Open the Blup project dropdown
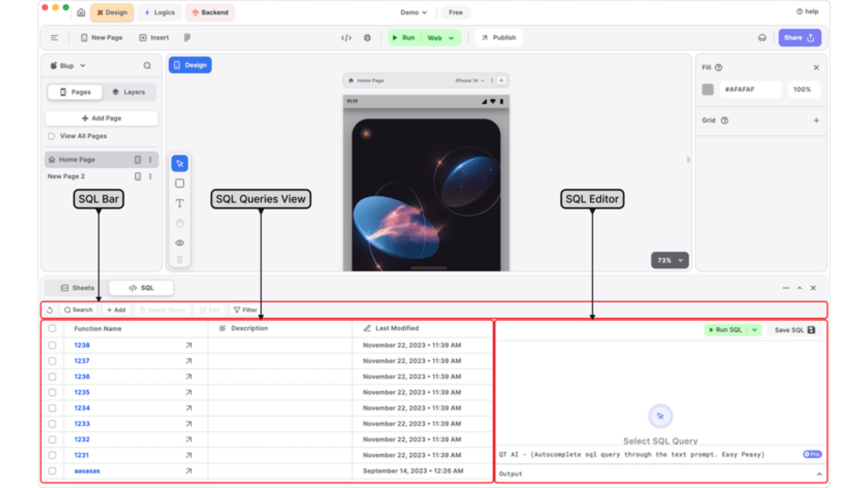 click(x=68, y=66)
